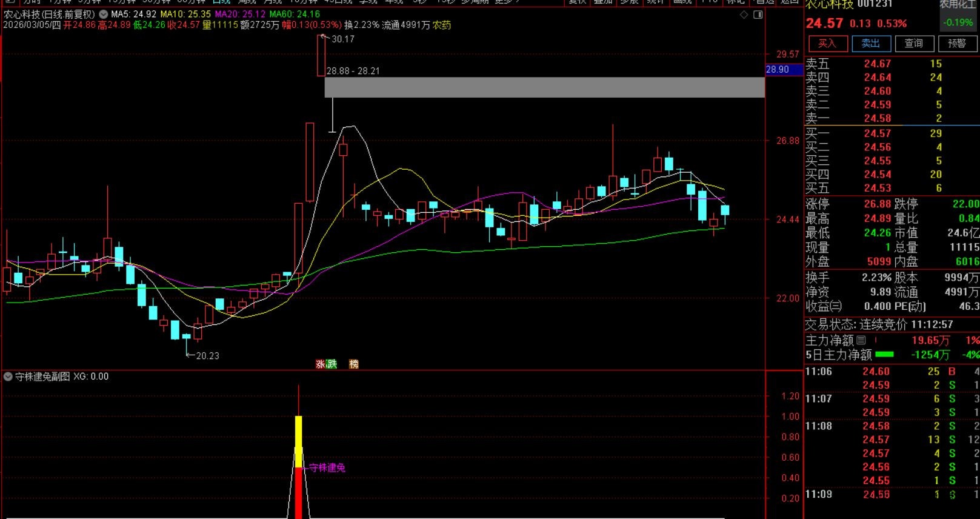Open the 查询 query button
The height and width of the screenshot is (519, 980).
pos(913,43)
